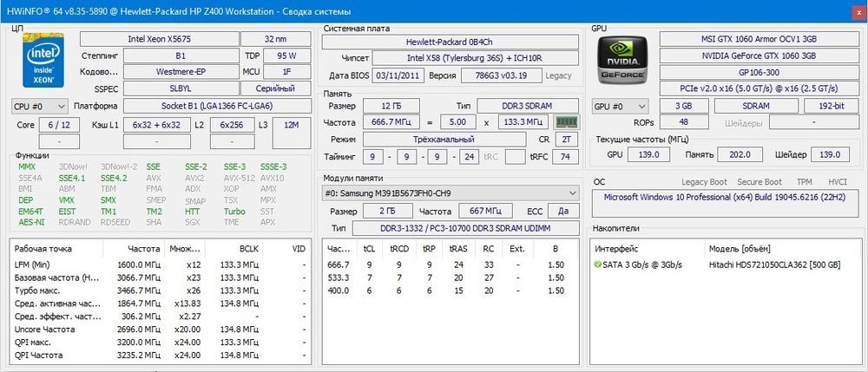Select the Westmere-EP codename field
The image size is (868, 372).
click(x=181, y=72)
